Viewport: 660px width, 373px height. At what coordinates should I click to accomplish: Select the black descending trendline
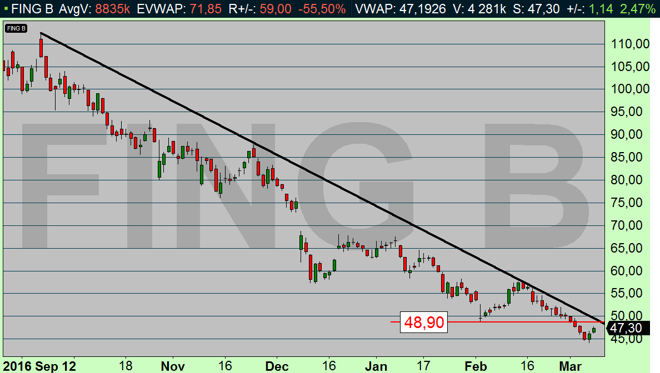tap(322, 177)
